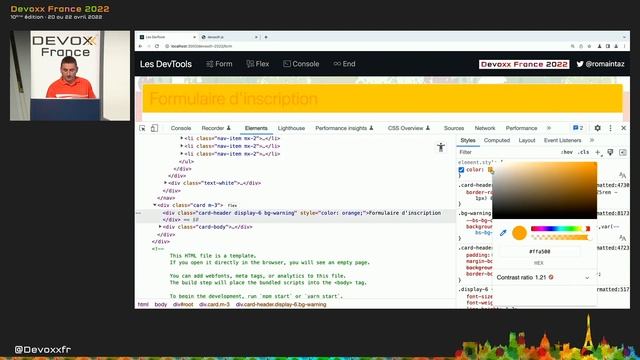Viewport: 640px width, 360px height.
Task: Select the Computed sub-tab
Action: click(497, 140)
